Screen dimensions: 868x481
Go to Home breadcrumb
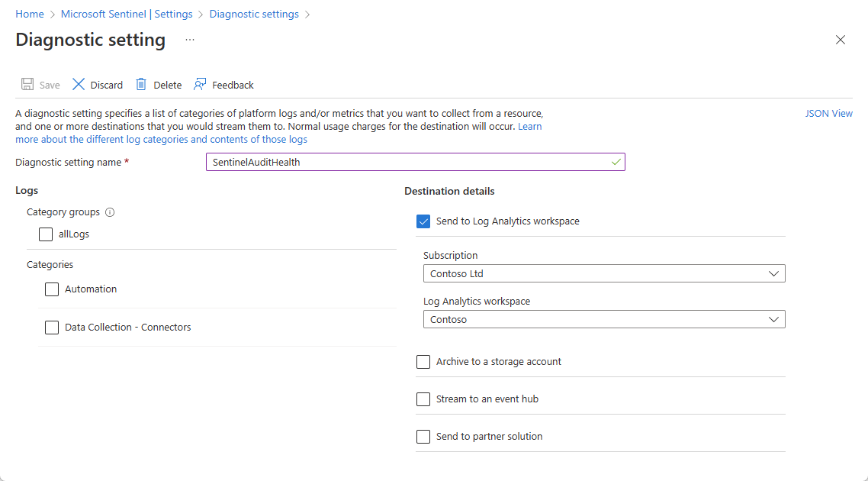click(30, 15)
